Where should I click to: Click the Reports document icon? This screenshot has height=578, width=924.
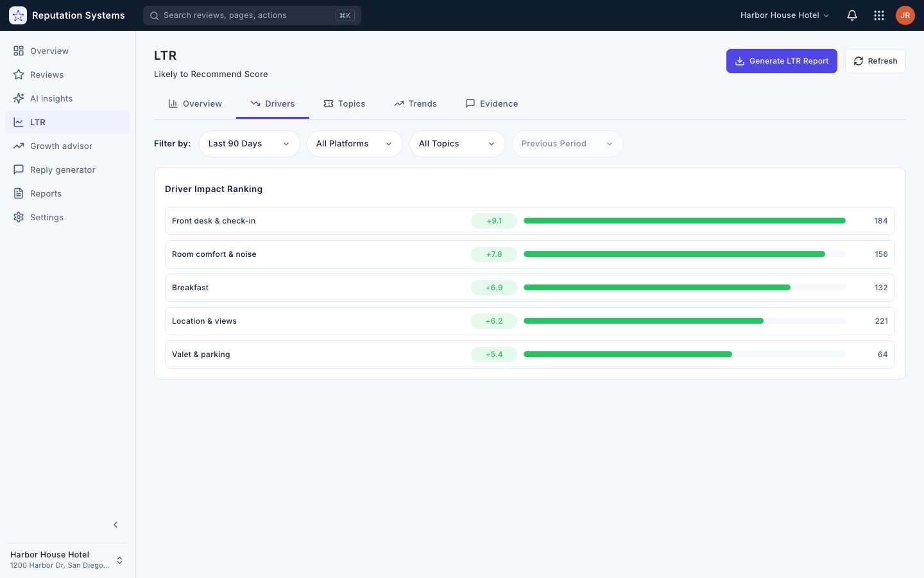click(19, 193)
